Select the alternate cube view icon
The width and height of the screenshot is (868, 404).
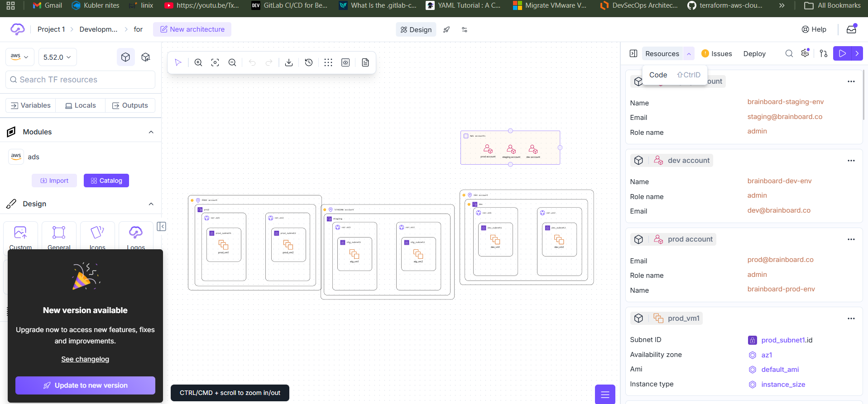[146, 57]
